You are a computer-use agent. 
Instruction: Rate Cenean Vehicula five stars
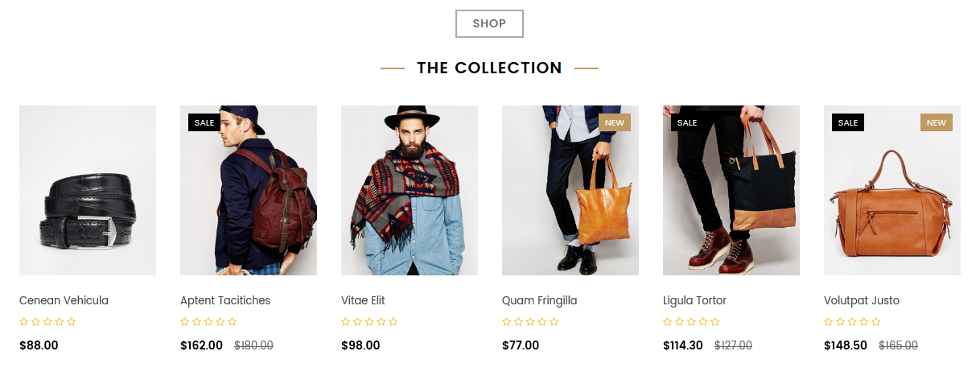click(72, 322)
